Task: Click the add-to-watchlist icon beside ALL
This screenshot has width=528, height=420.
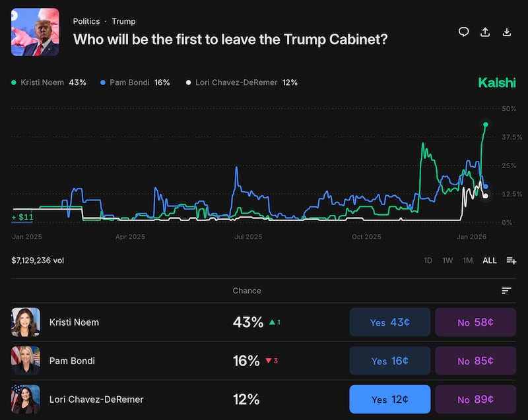Action: click(x=511, y=260)
